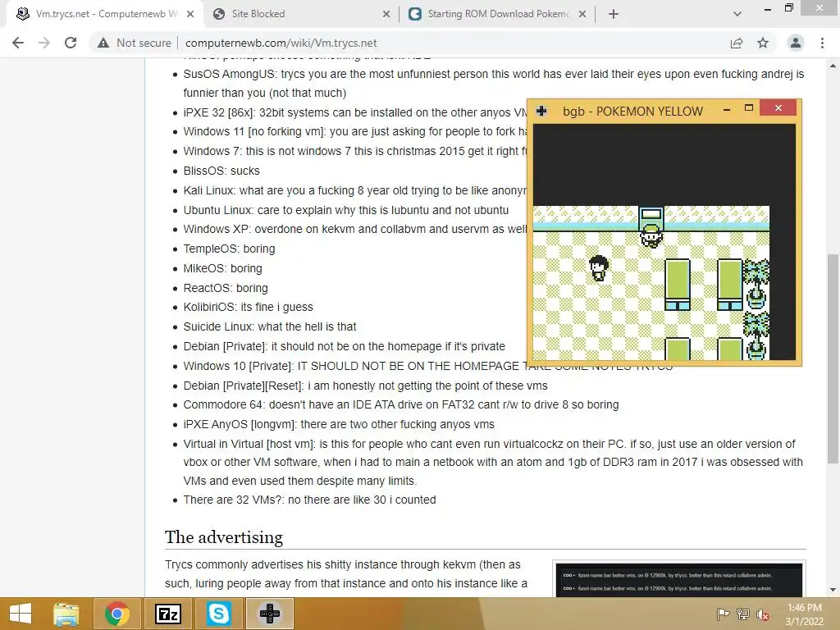This screenshot has width=840, height=630.
Task: Close the Vm.trycs.net tab
Action: (x=190, y=14)
